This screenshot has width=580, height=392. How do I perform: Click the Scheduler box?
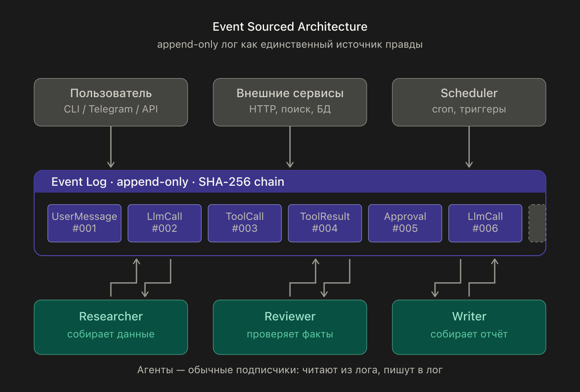point(469,102)
